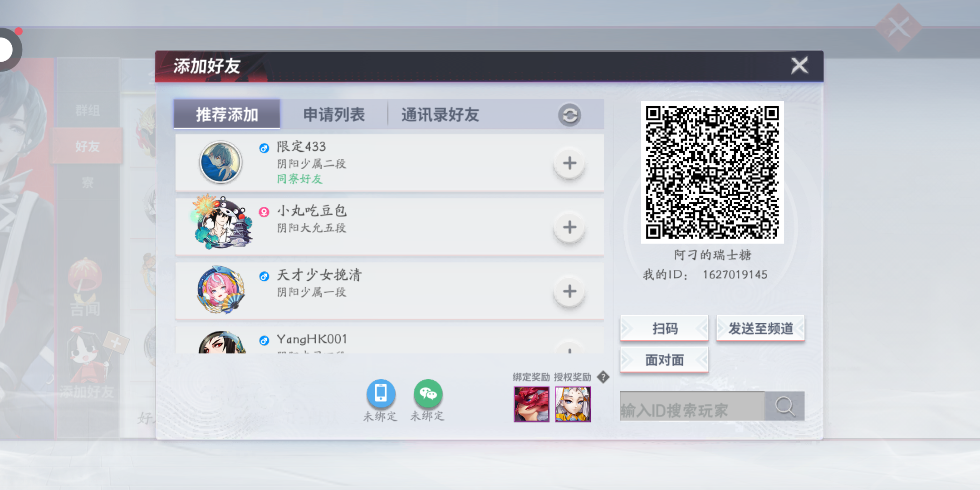Switch to 申请列表 tab

334,115
